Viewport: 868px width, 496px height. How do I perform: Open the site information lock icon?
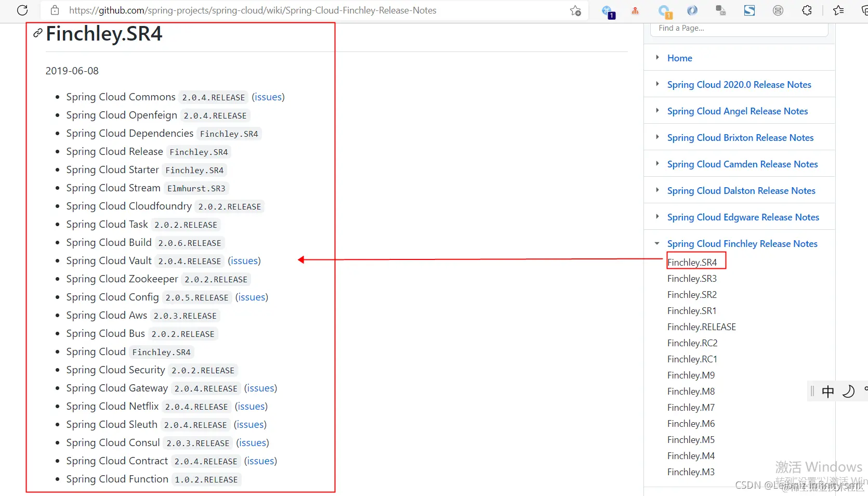click(x=55, y=10)
